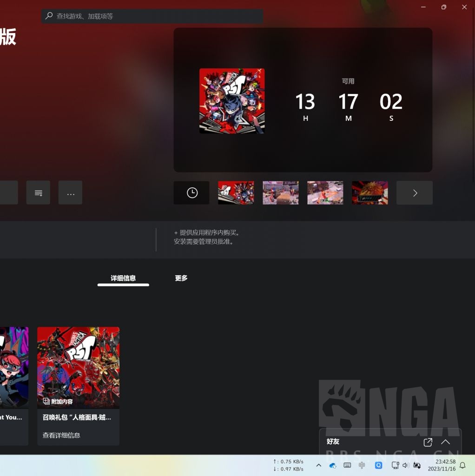
Task: Open the street scene screenshot thumbnail
Action: [281, 193]
